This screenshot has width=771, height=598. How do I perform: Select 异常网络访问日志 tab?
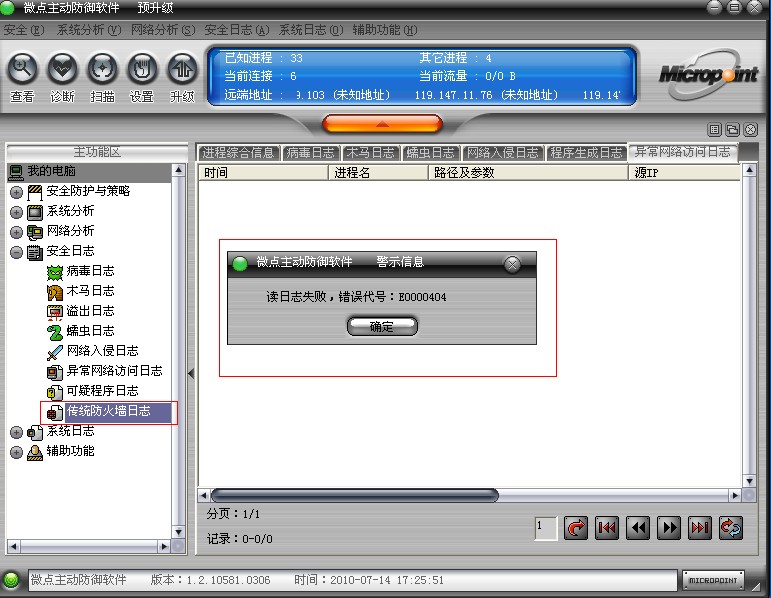[682, 152]
